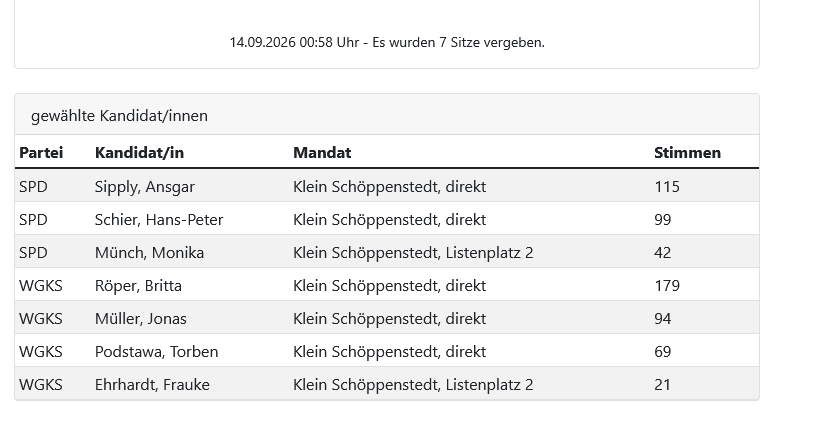
Task: Click the Partei column header
Action: click(x=41, y=153)
